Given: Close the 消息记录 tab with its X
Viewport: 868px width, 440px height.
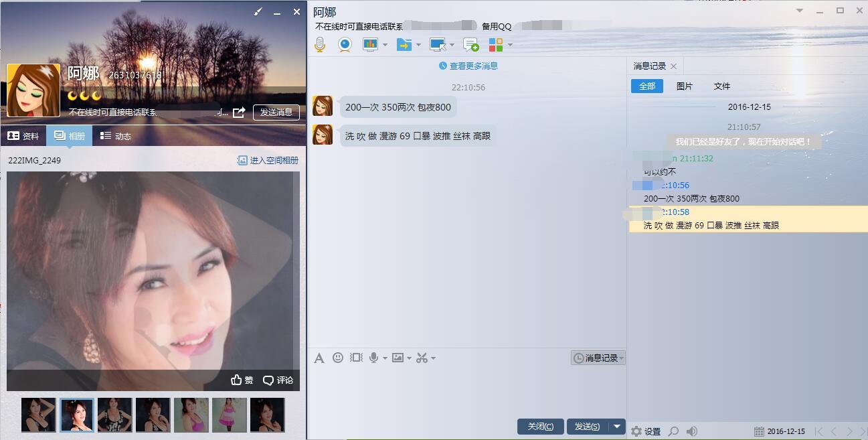Looking at the screenshot, I should tap(673, 66).
